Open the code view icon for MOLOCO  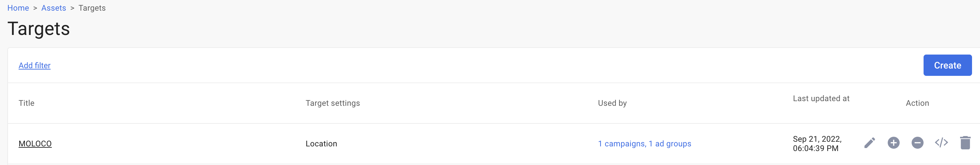tap(941, 143)
